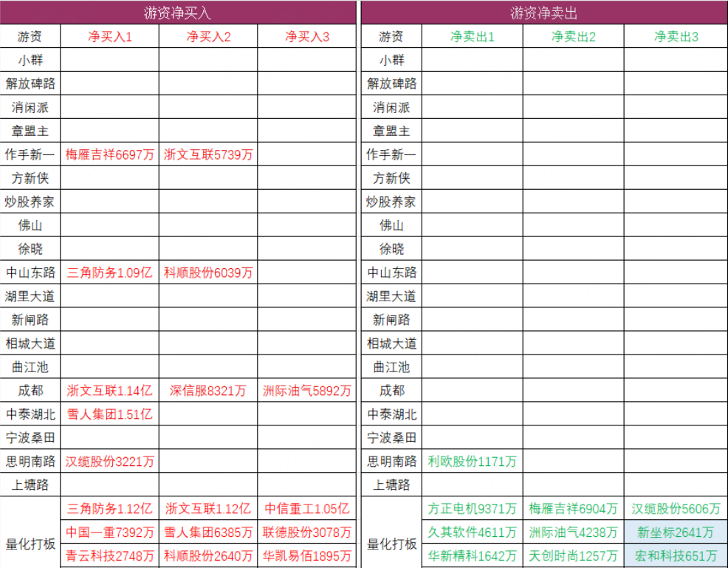Click the 游资净卖出 table header
This screenshot has width=728, height=568.
point(544,13)
